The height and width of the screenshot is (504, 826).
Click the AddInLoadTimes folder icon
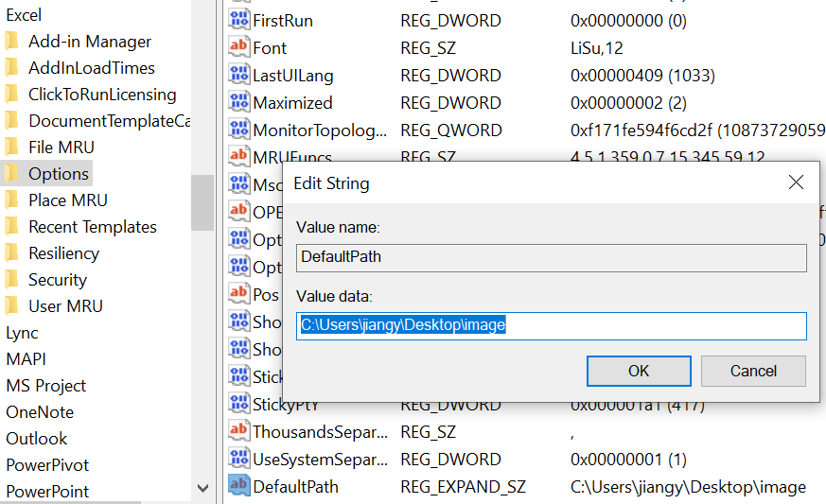tap(11, 67)
